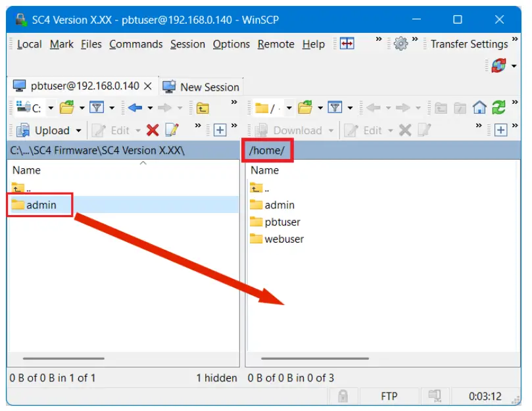This screenshot has height=411, width=532.
Task: Open the remote directory selector dropdown
Action: (289, 108)
